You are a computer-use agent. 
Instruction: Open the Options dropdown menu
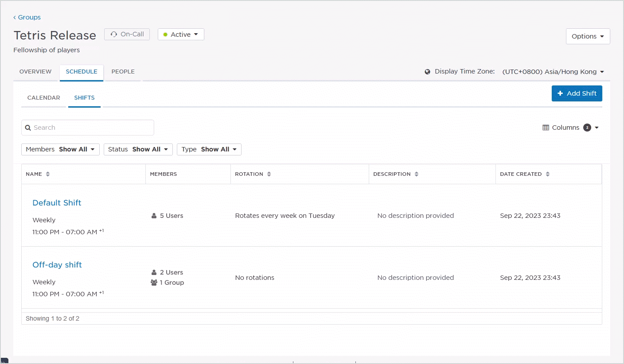tap(588, 36)
